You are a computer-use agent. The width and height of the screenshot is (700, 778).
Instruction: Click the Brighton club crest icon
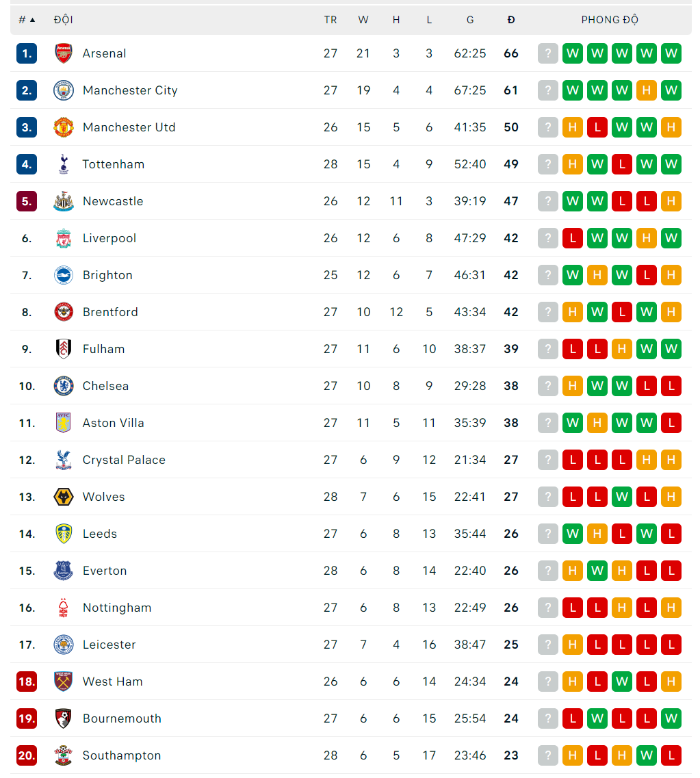pyautogui.click(x=64, y=275)
